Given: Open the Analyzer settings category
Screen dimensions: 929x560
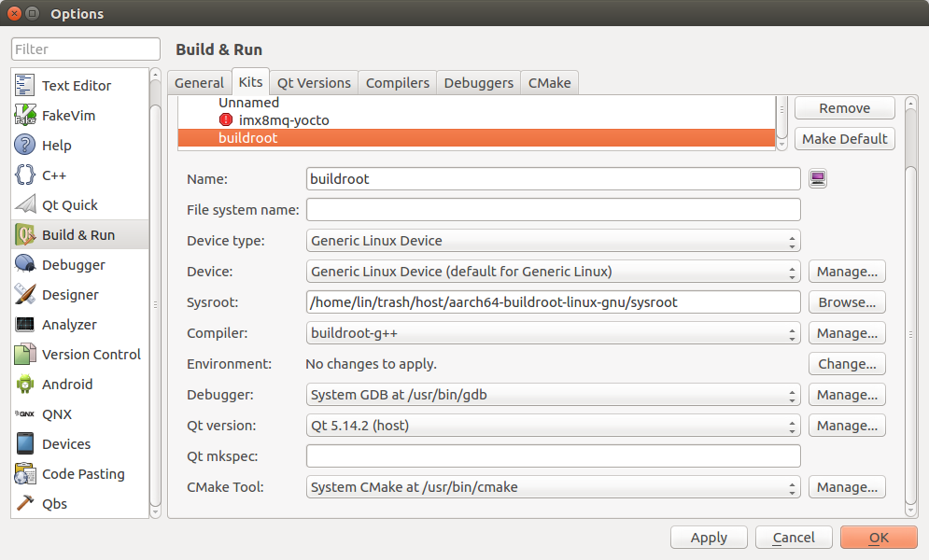Looking at the screenshot, I should tap(69, 325).
